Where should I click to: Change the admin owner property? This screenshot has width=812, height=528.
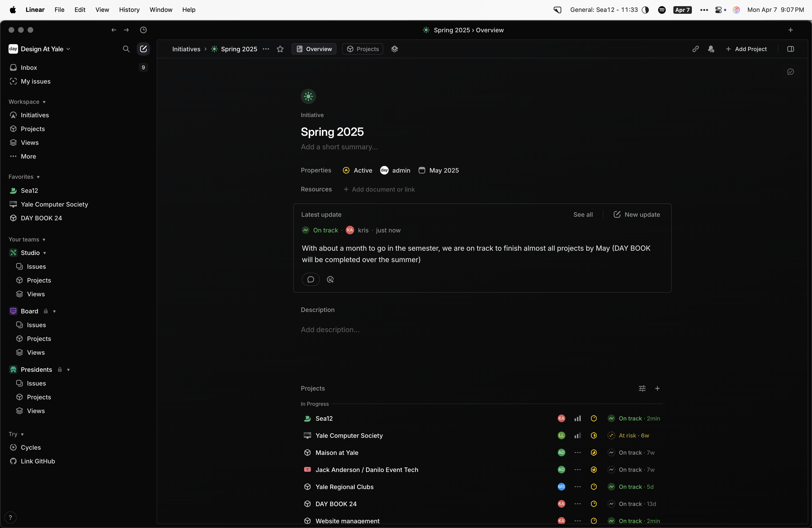pyautogui.click(x=395, y=170)
